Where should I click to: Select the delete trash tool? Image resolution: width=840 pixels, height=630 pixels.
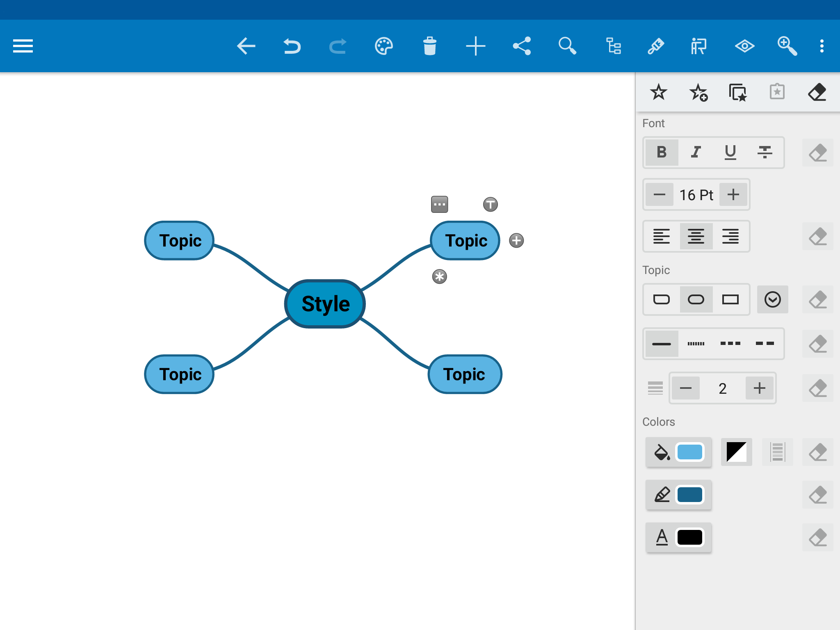(x=430, y=46)
